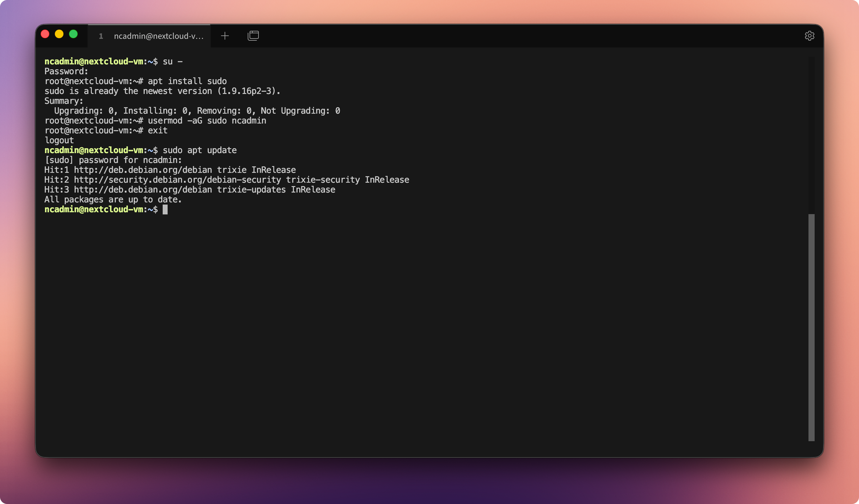Close the terminal window with red button
Image resolution: width=859 pixels, height=504 pixels.
point(45,34)
